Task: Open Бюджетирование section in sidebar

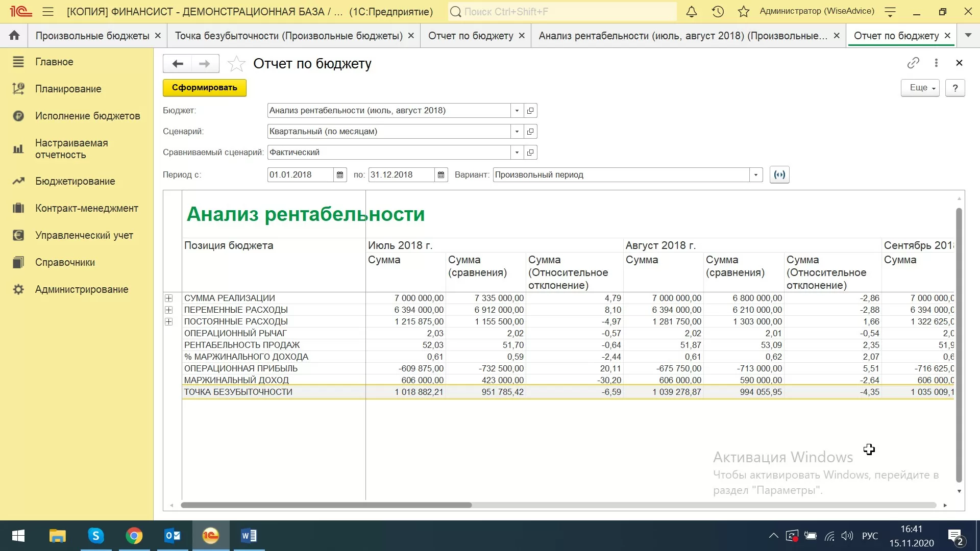Action: 75,181
